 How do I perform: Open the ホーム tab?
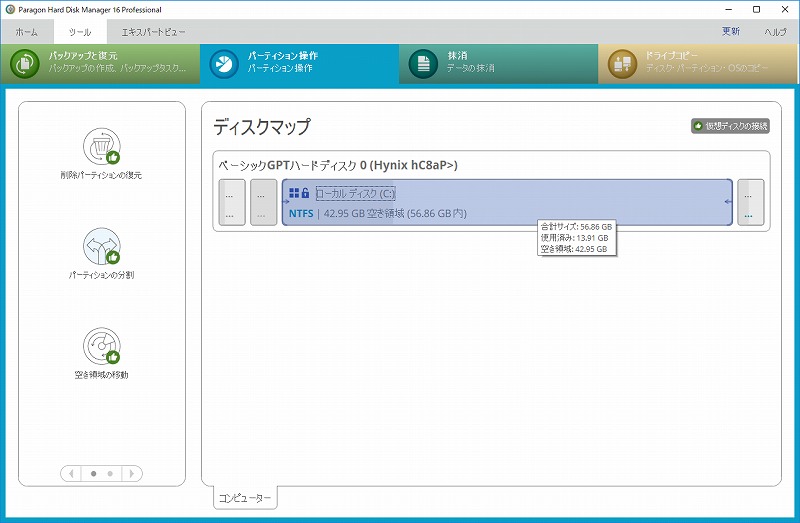tap(27, 32)
